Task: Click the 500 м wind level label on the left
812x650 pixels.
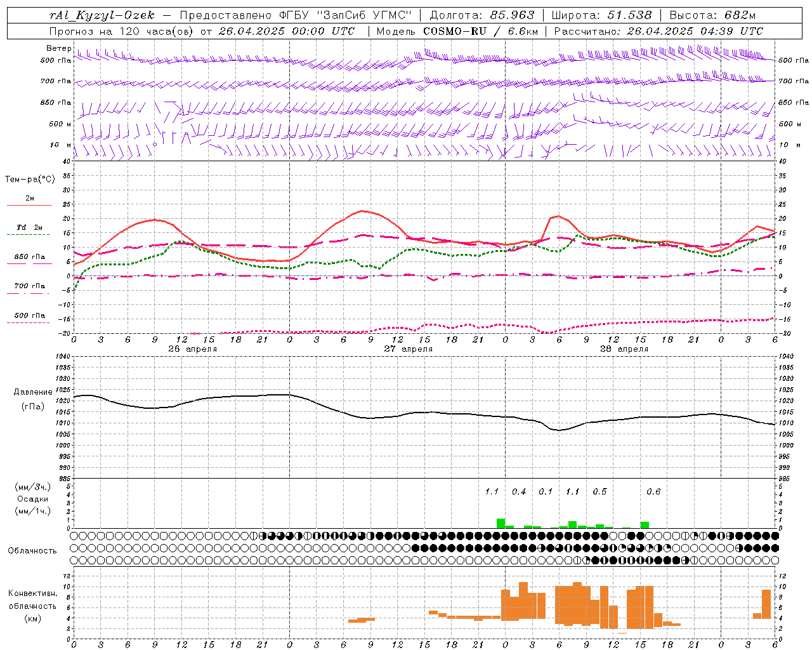Action: (60, 124)
